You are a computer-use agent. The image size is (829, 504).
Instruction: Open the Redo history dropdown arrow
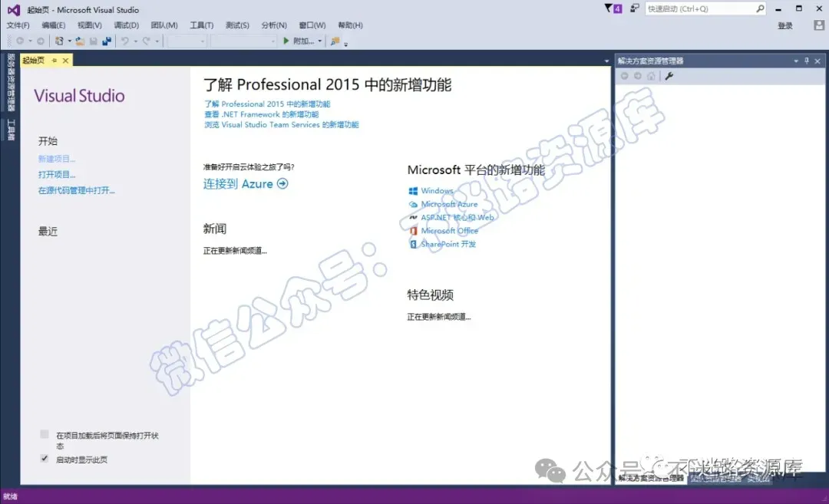tap(157, 41)
